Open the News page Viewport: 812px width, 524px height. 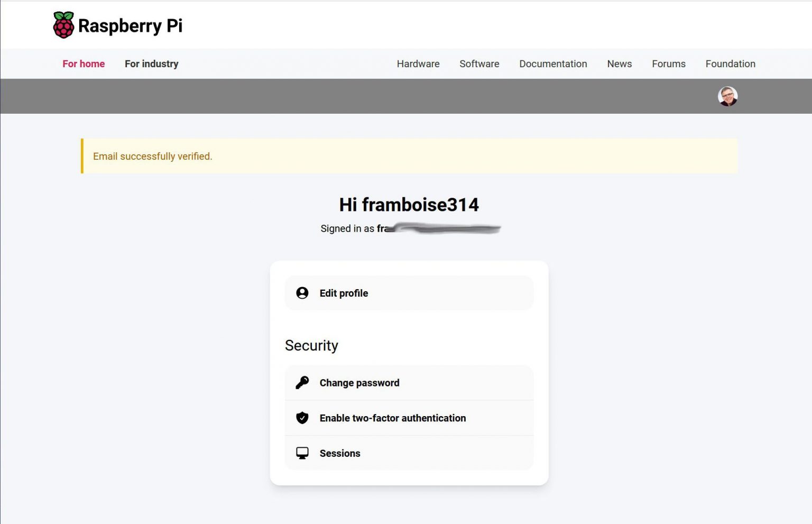tap(619, 63)
